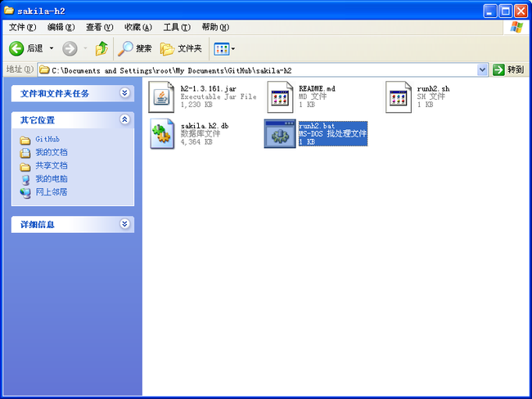
Task: Click the Forward arrow button
Action: [x=70, y=48]
